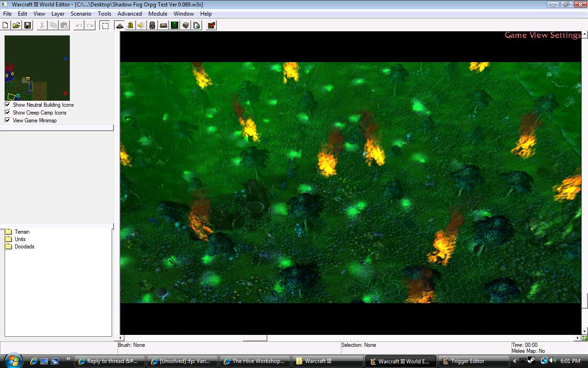Open the Sound Editor speaker icon
This screenshot has height=368, width=588.
(x=141, y=25)
